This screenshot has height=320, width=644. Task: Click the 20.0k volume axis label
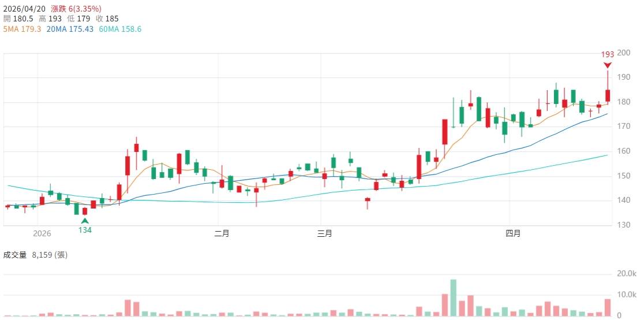pos(627,273)
